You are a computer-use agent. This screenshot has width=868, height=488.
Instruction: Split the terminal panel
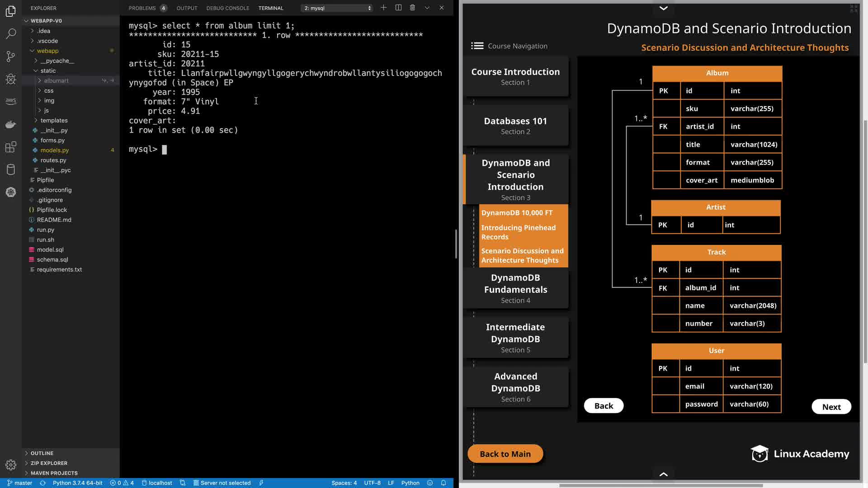tap(398, 8)
